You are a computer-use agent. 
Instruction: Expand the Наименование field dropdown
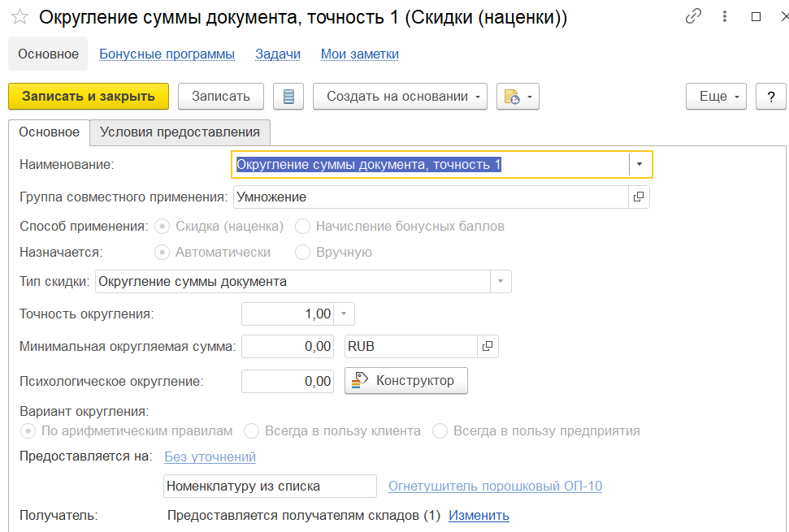pyautogui.click(x=639, y=164)
